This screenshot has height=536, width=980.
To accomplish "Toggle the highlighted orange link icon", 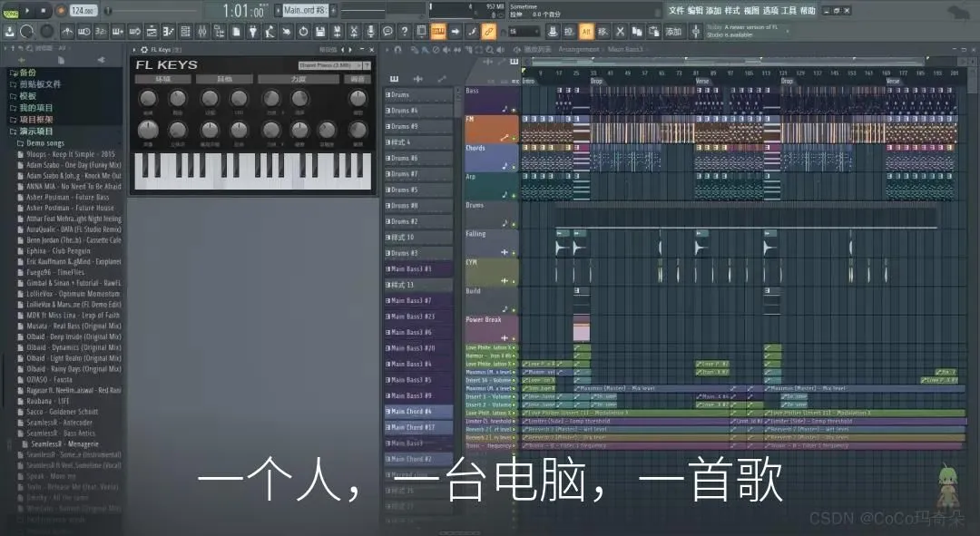I will pos(489,31).
